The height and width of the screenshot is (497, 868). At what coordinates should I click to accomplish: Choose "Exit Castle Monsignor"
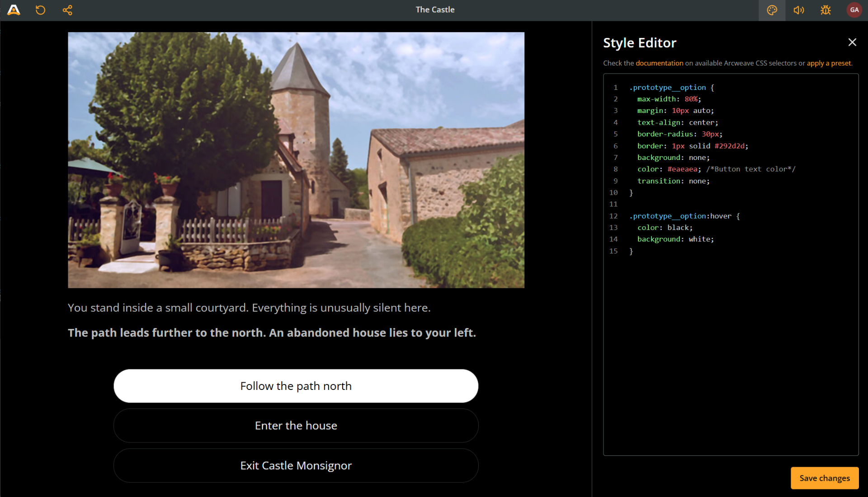click(x=296, y=465)
